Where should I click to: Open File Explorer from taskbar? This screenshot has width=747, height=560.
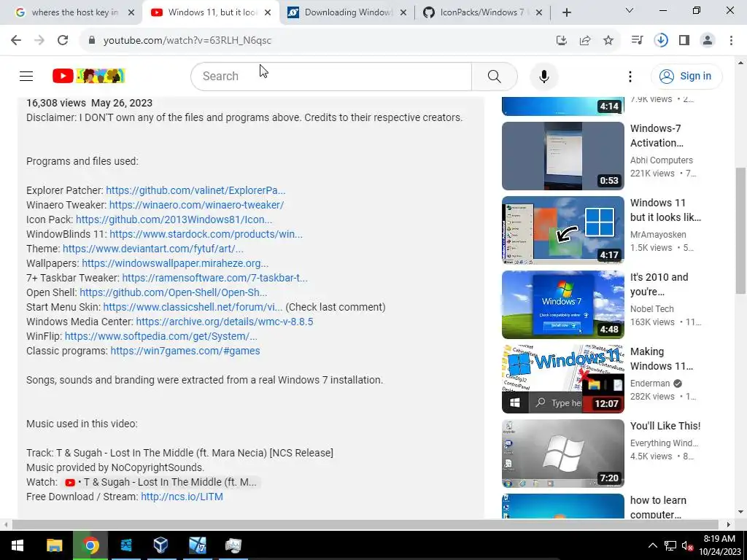[54, 545]
